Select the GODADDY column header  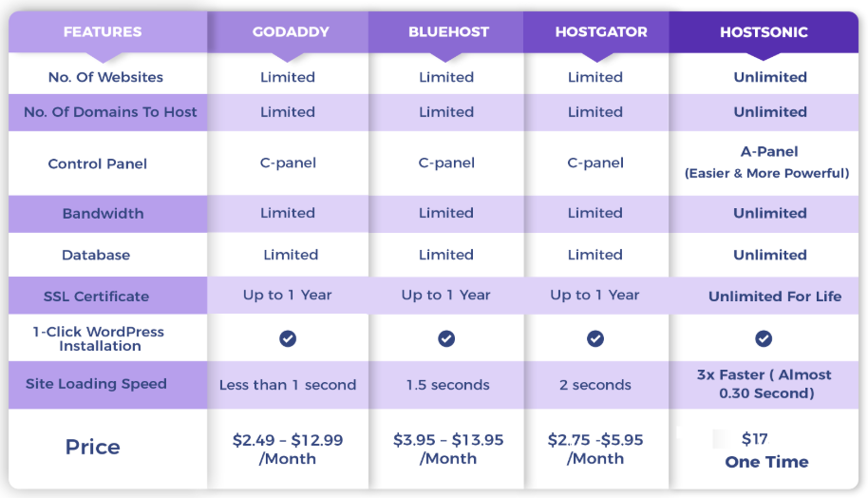[x=291, y=31]
